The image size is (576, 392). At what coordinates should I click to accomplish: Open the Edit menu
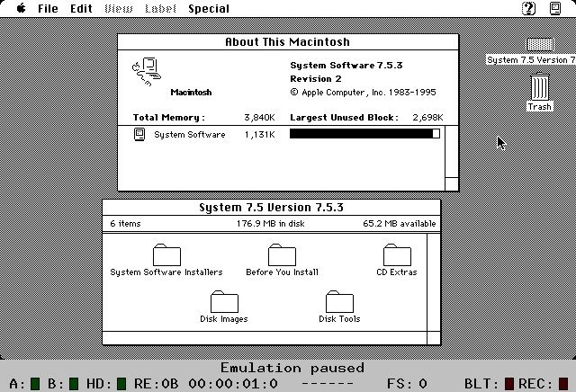pos(81,8)
